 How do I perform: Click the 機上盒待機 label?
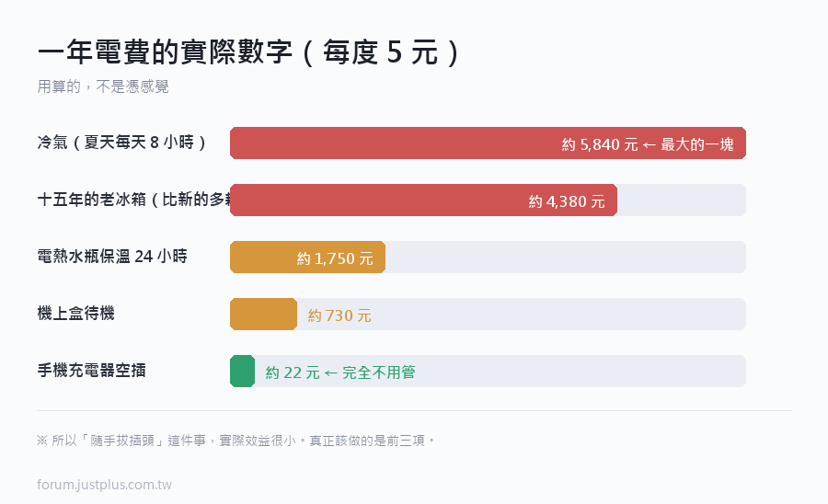(x=75, y=314)
